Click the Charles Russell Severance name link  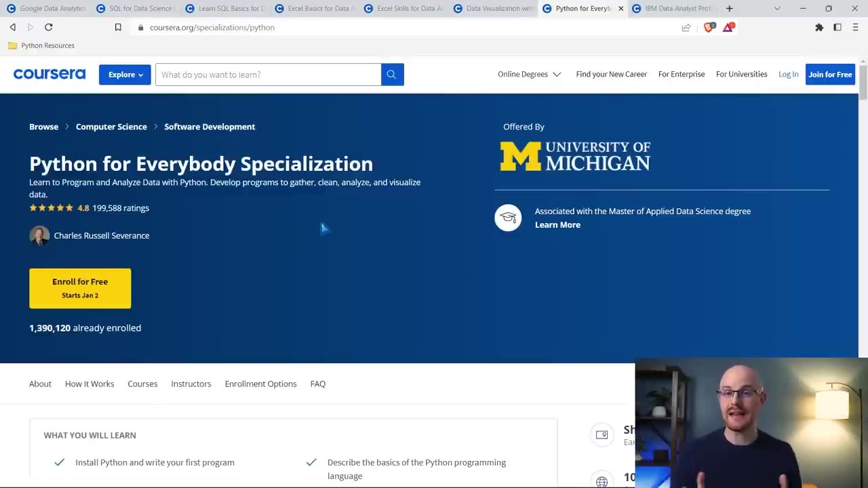point(102,235)
